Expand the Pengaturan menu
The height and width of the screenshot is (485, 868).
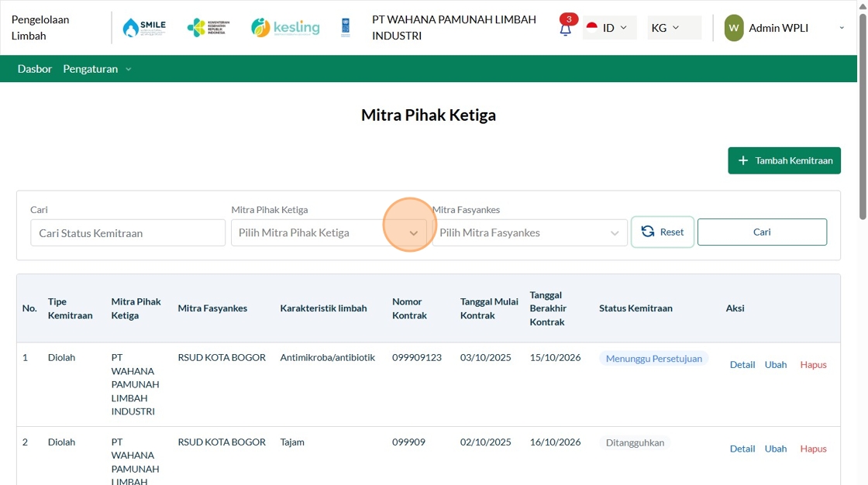tap(97, 69)
